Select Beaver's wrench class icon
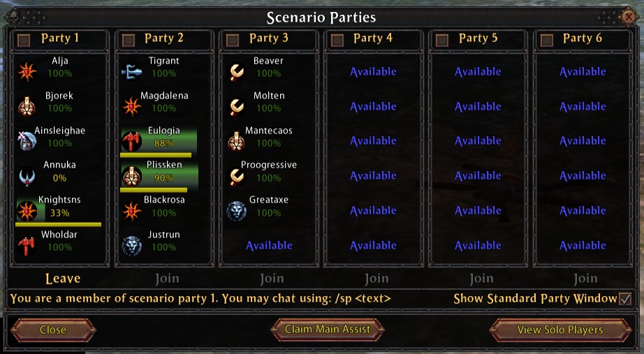Image resolution: width=644 pixels, height=354 pixels. point(237,71)
